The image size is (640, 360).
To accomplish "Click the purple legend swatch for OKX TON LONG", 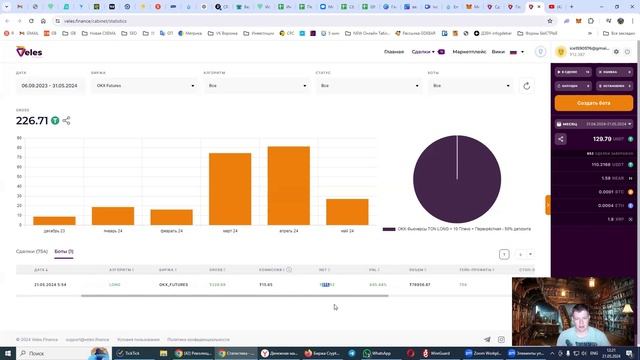I will click(x=389, y=229).
